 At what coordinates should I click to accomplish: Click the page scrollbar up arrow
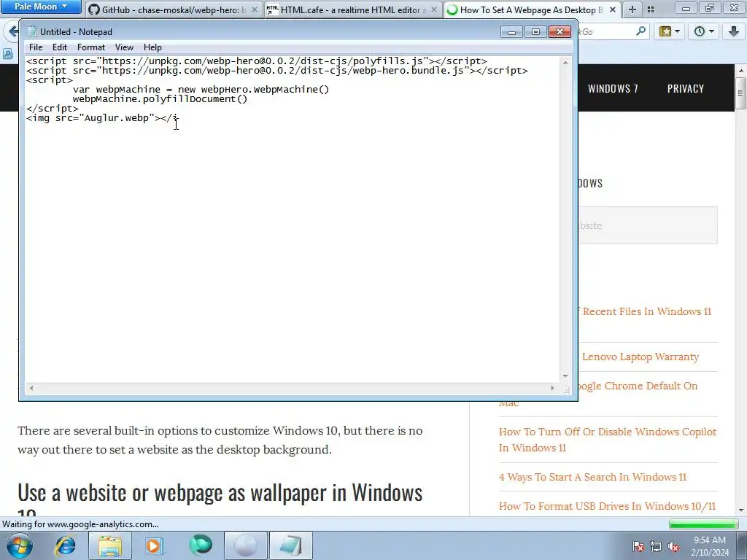(741, 71)
